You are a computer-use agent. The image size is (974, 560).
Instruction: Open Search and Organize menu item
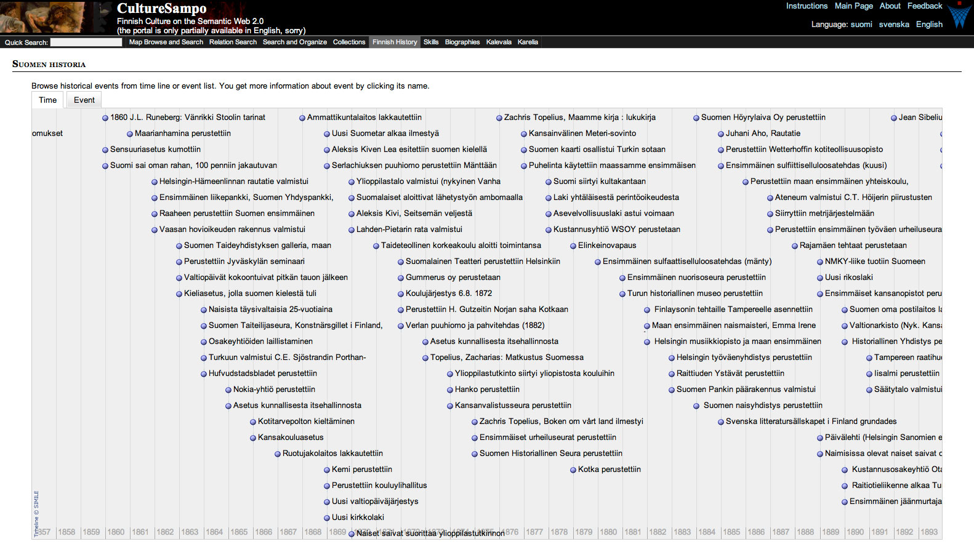click(x=295, y=42)
